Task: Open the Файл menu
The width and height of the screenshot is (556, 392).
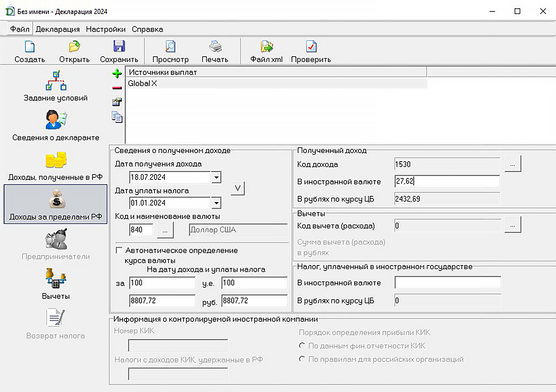Action: coord(20,29)
